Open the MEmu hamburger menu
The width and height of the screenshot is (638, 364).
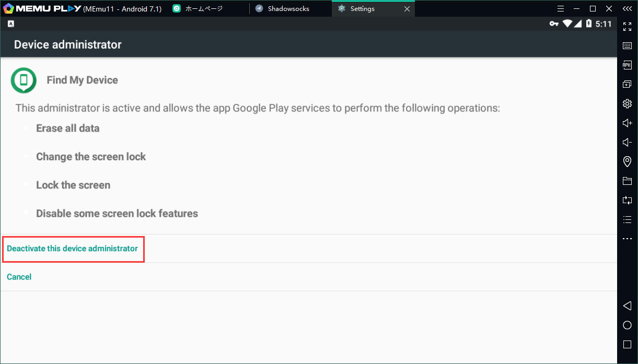[x=561, y=9]
